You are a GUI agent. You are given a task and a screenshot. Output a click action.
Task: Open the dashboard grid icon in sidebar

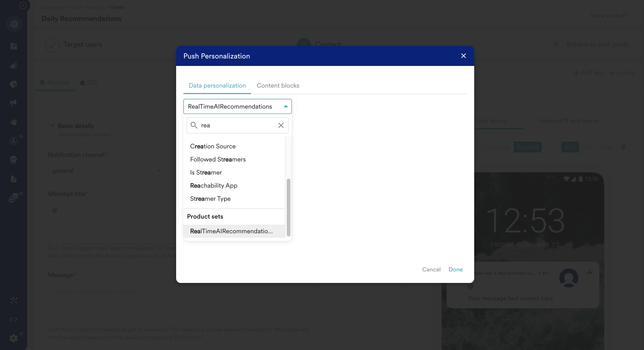[14, 46]
